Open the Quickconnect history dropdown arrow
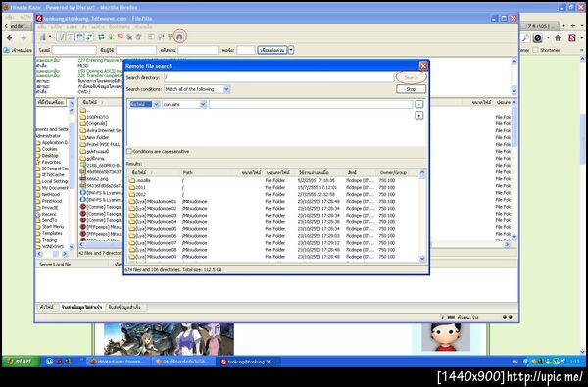 [x=291, y=50]
